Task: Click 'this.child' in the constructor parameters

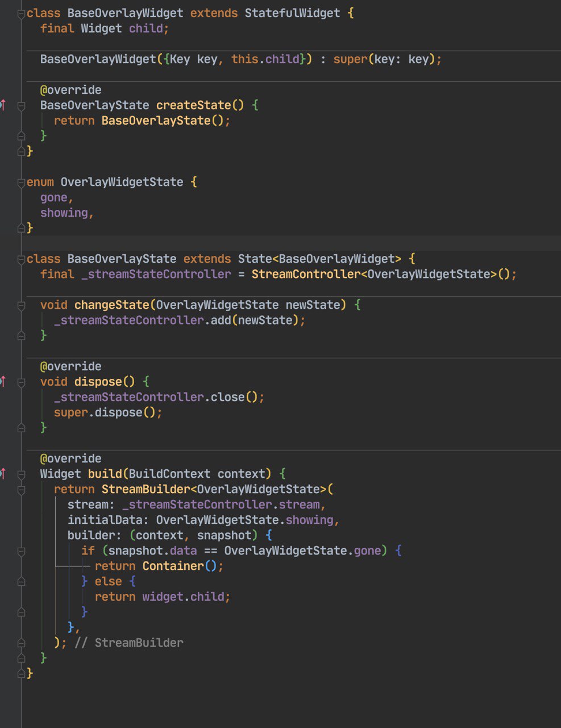Action: pos(265,59)
